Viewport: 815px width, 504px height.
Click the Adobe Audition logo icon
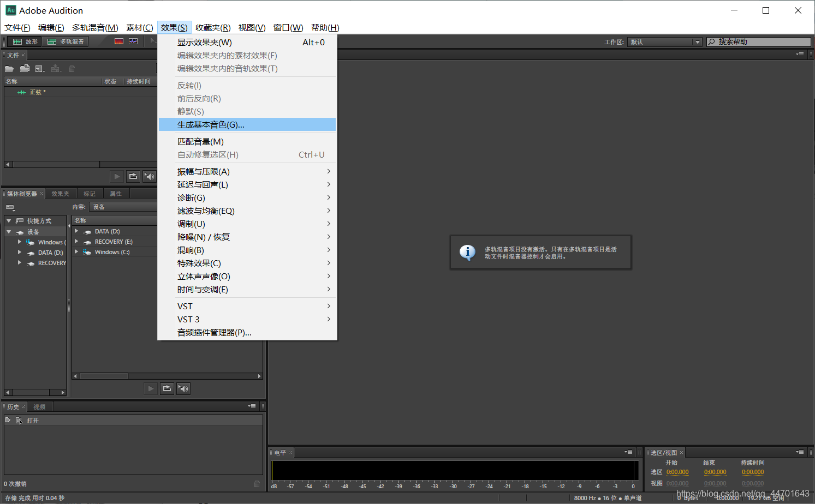coord(10,10)
